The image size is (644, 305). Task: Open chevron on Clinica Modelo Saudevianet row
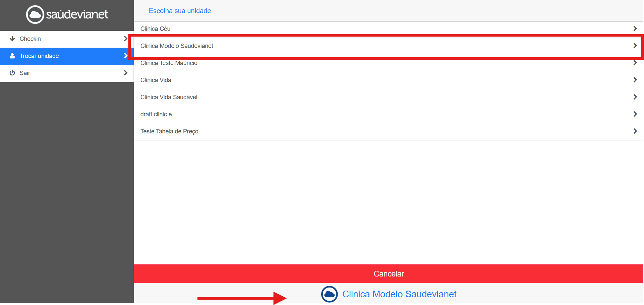635,46
